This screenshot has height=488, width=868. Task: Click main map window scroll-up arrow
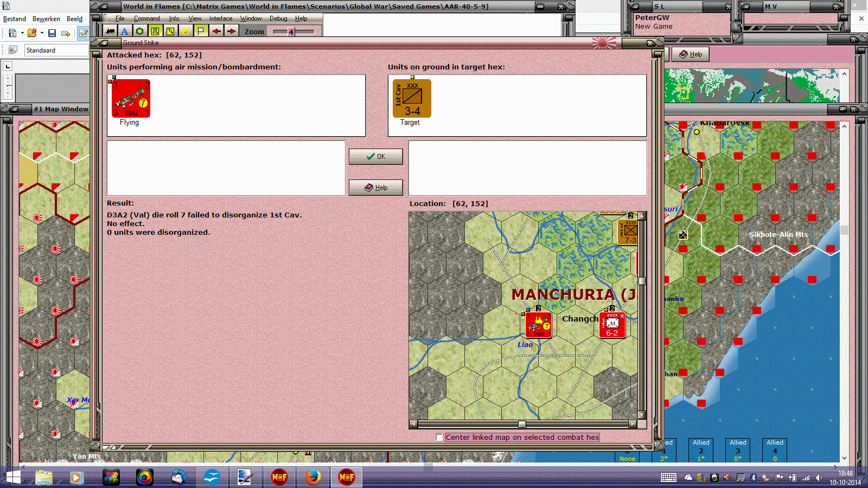point(844,126)
